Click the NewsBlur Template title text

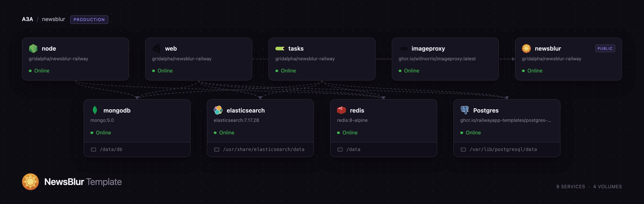coord(83,182)
